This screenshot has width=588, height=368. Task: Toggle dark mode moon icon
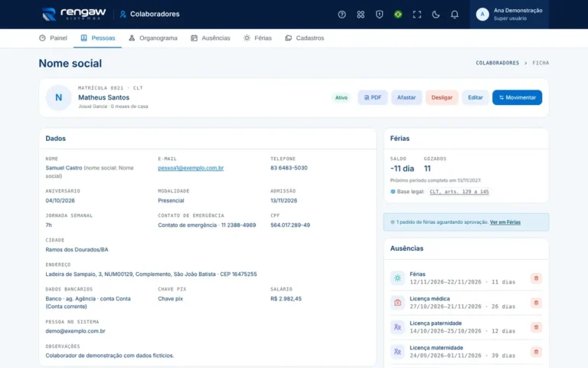[x=436, y=15]
